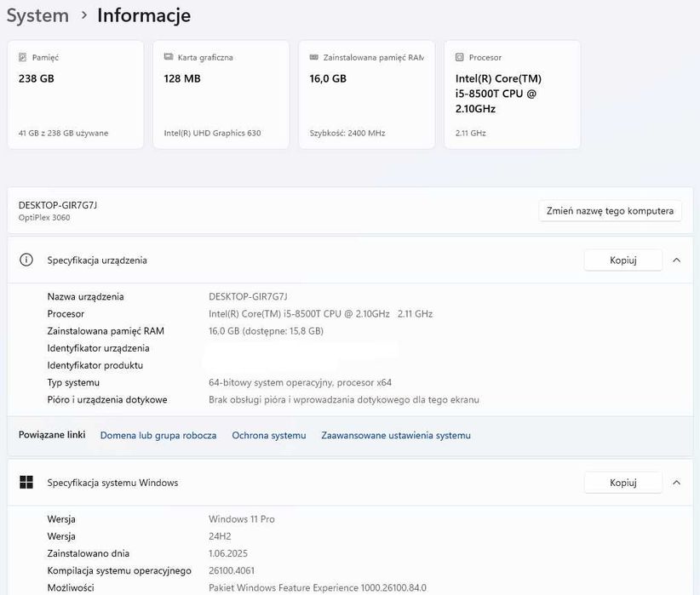The height and width of the screenshot is (595, 700).
Task: Click the installed RAM card icon
Action: click(x=314, y=58)
